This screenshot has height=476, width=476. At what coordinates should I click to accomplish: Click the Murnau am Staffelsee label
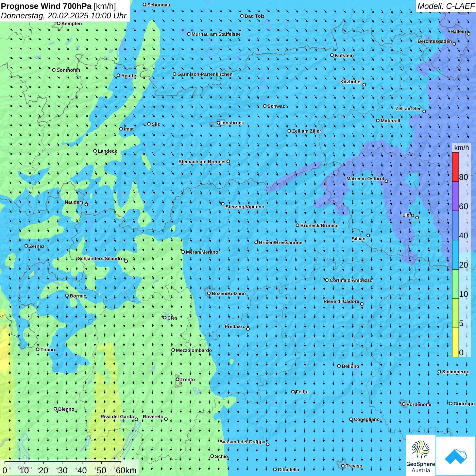[216, 34]
